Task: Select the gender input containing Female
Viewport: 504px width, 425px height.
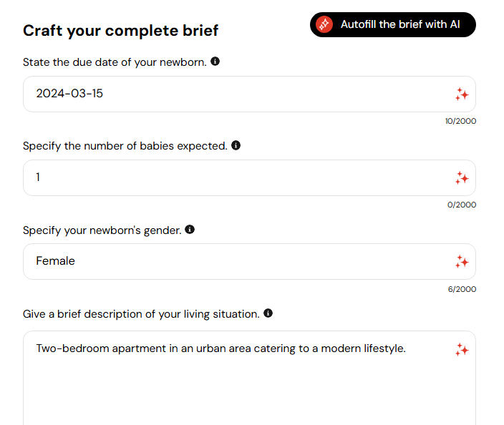Action: click(249, 261)
